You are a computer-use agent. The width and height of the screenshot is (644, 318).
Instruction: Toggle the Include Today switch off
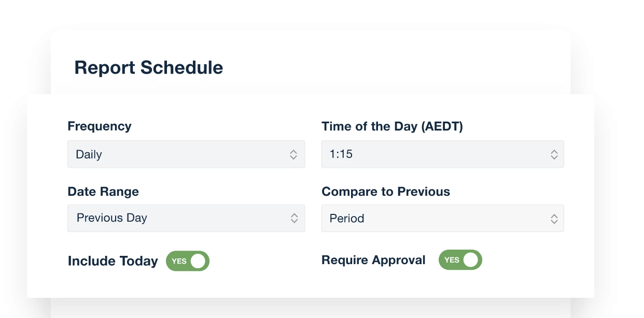188,261
